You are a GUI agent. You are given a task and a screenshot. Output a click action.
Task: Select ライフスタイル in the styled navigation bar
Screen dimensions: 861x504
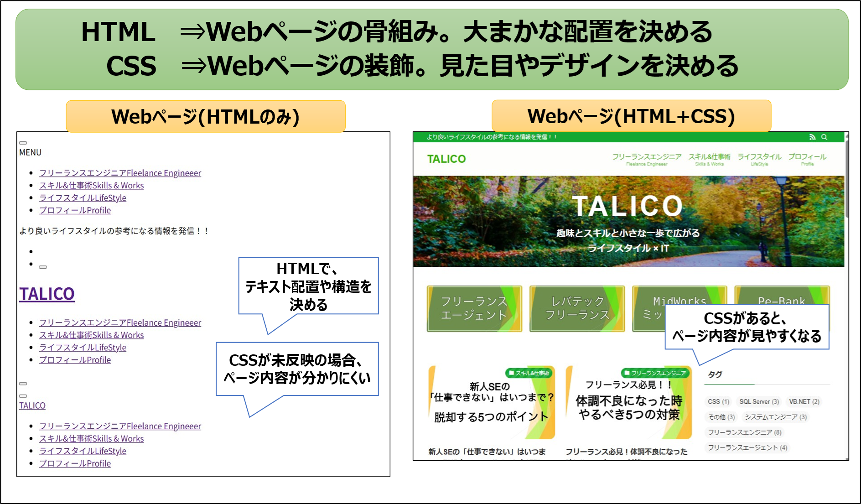pyautogui.click(x=759, y=159)
